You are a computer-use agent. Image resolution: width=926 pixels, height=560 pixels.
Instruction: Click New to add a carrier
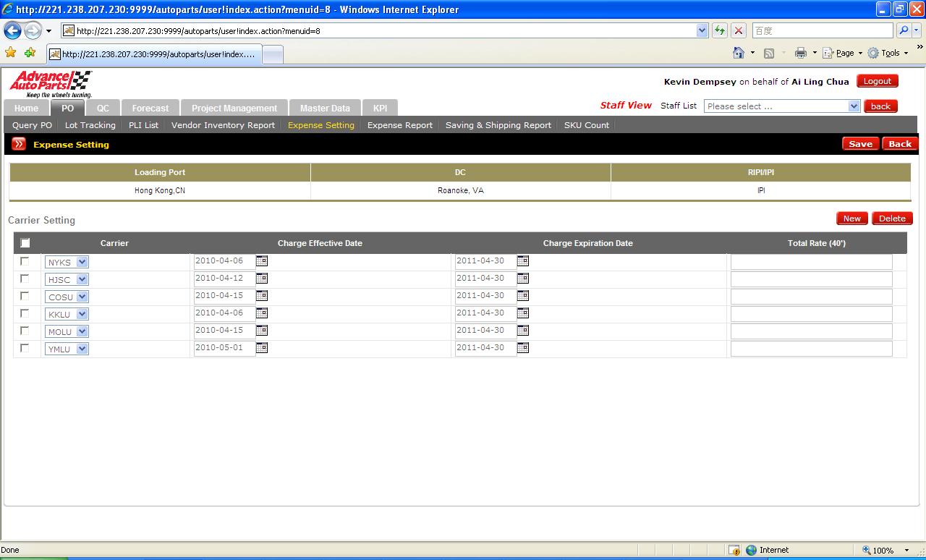(851, 219)
